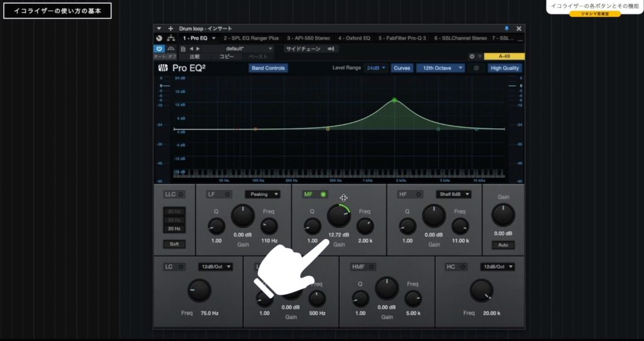The image size is (644, 341).
Task: Click the yellow A-49 field
Action: (504, 57)
